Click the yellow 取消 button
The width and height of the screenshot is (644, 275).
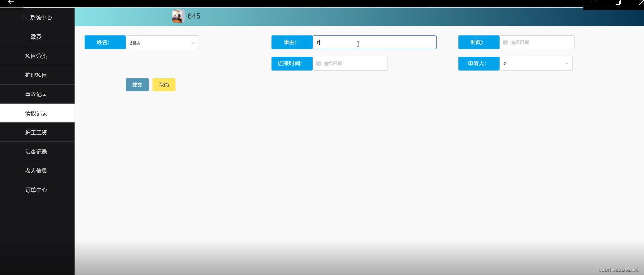(164, 85)
